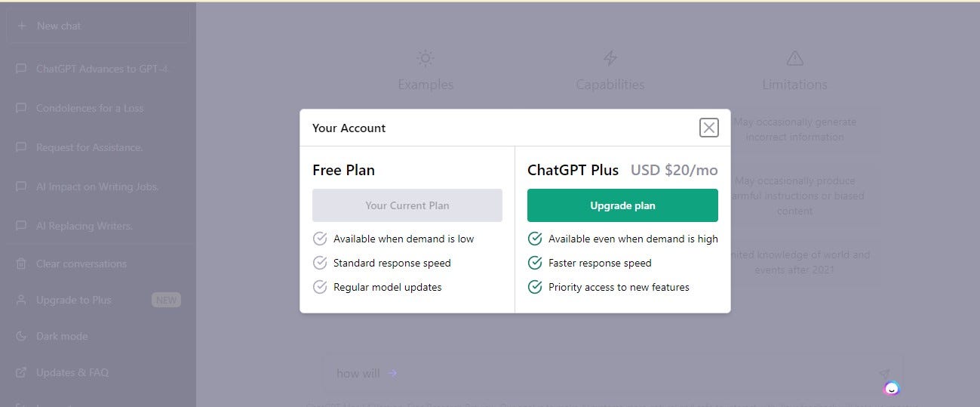Click the round smiley extension icon at bottom right
The height and width of the screenshot is (407, 980).
click(x=892, y=389)
